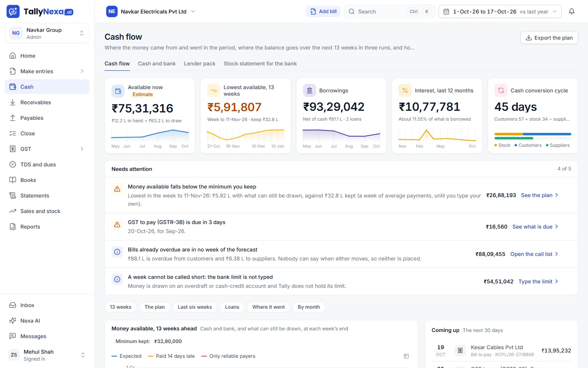Click the Search field
The width and height of the screenshot is (588, 368).
click(x=389, y=11)
